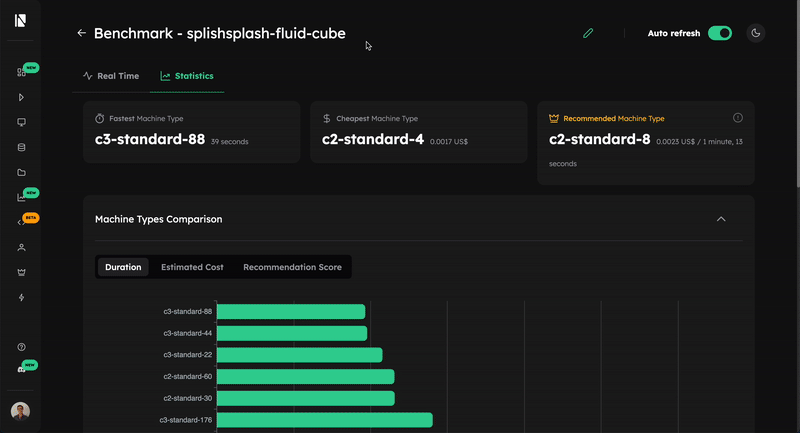Viewport: 800px width, 433px height.
Task: Click the c3-standard-176 duration bar
Action: [324, 420]
